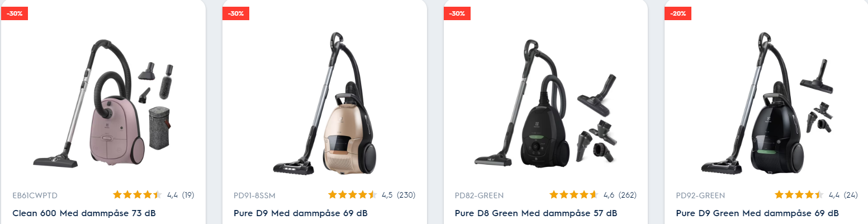Open Pure D9 Green Med dammpåse 69 dB
This screenshot has width=868, height=224.
click(757, 213)
